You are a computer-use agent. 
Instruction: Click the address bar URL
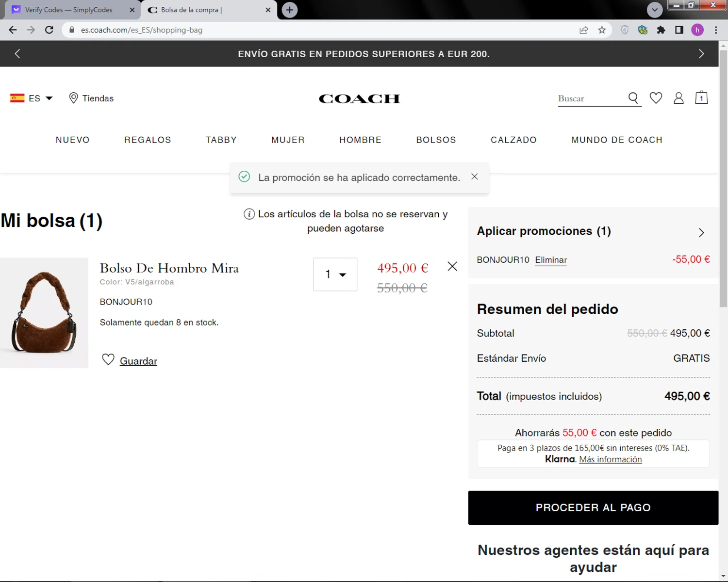142,30
